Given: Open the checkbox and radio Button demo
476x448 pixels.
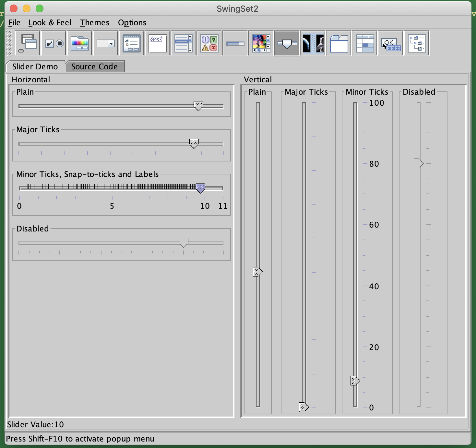Looking at the screenshot, I should tap(54, 43).
